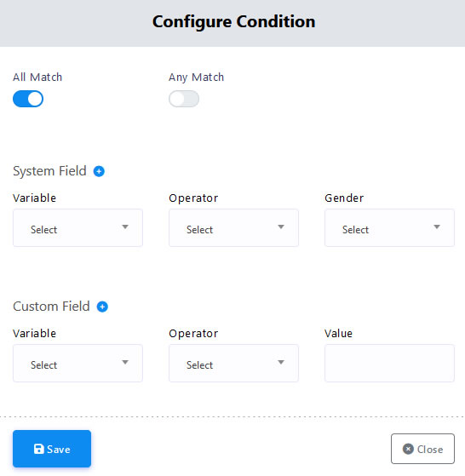The image size is (465, 476).
Task: Save the configured condition
Action: tap(52, 449)
